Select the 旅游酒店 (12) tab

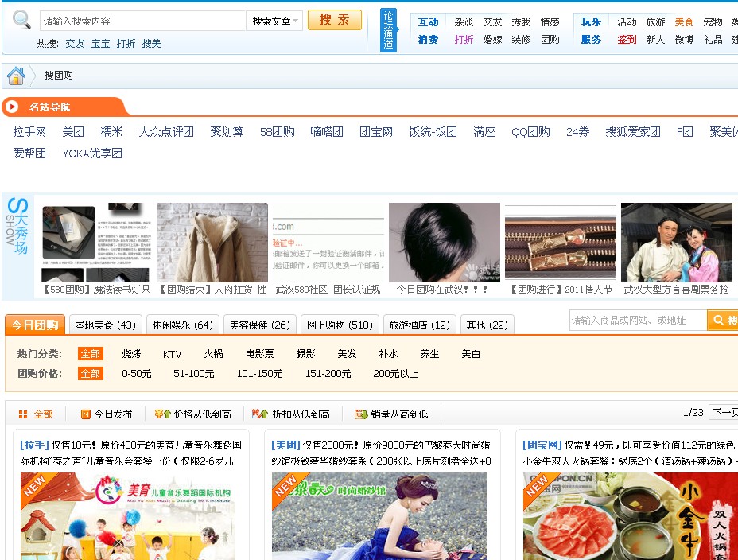click(x=419, y=325)
